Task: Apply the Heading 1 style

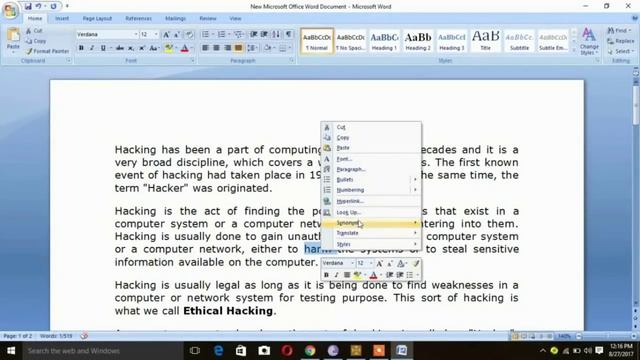Action: point(384,40)
